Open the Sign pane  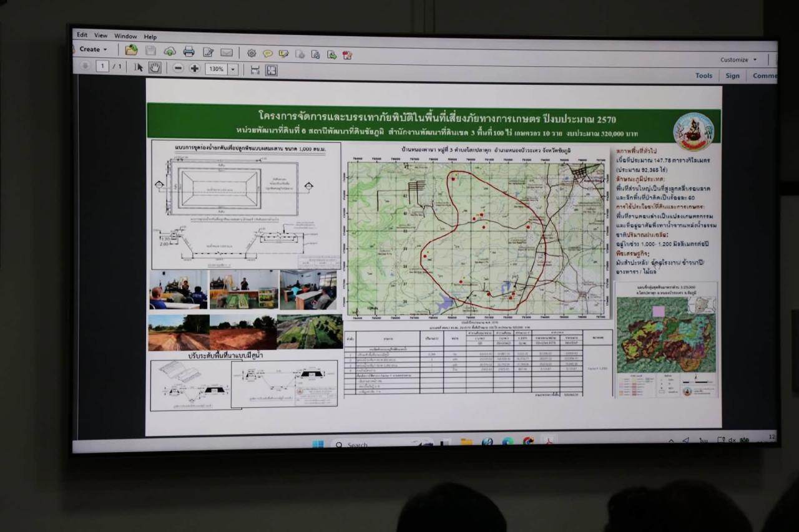[x=733, y=76]
